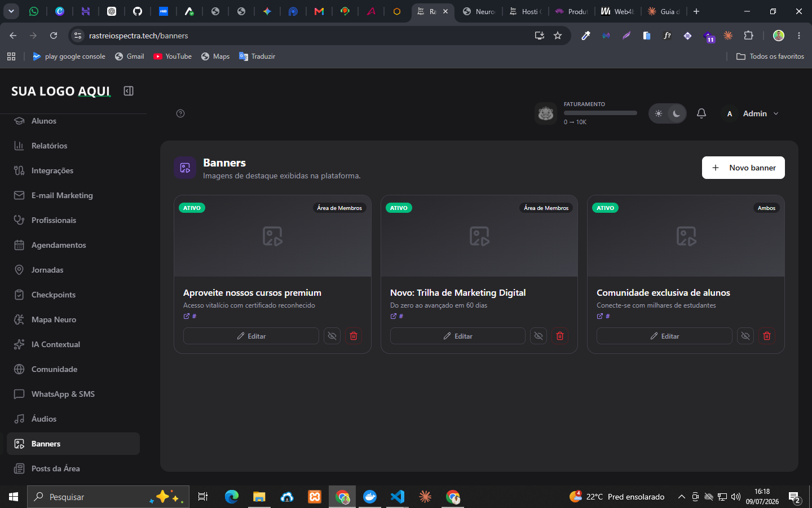Open Mapa Neuro in the sidebar

point(73,319)
